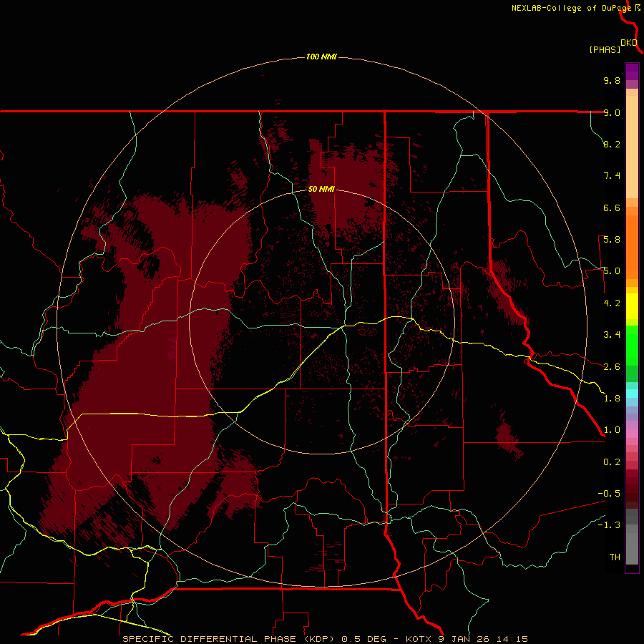Click the 4.2 value on the color scale

[x=612, y=303]
